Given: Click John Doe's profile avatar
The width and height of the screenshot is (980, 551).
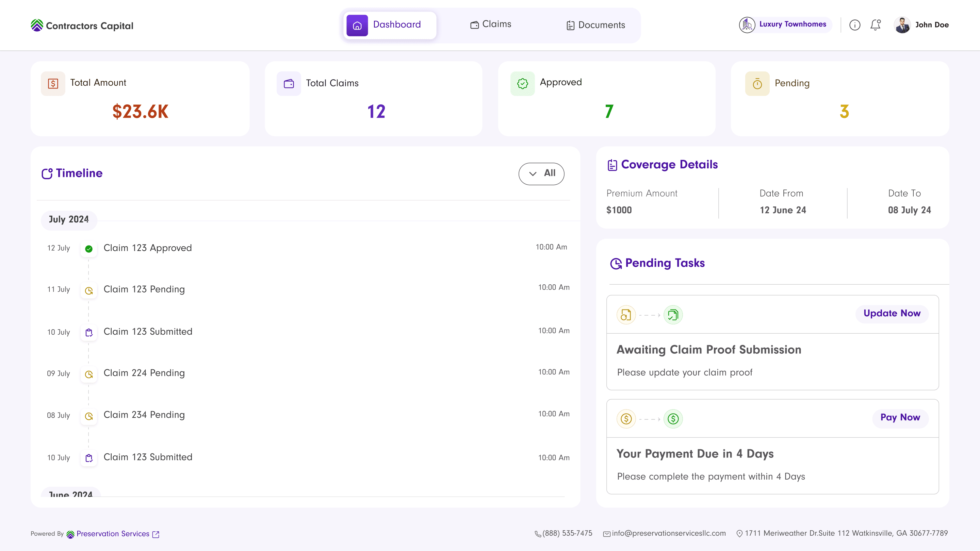Looking at the screenshot, I should coord(902,25).
